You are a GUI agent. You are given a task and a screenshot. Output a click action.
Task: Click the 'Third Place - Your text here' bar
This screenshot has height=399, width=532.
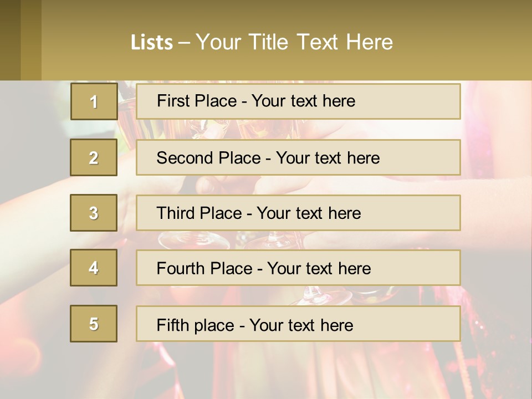pyautogui.click(x=298, y=213)
